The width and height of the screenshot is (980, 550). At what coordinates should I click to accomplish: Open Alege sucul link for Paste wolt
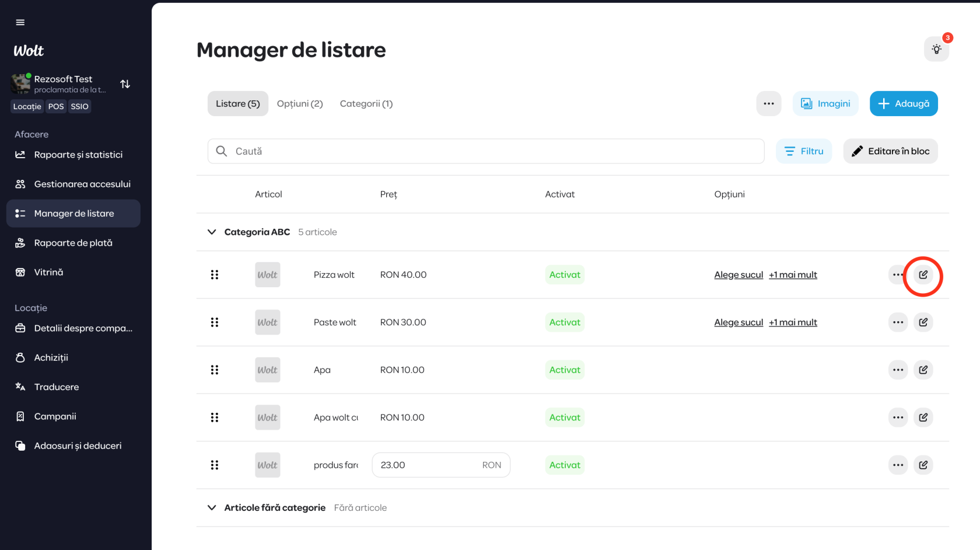coord(738,322)
